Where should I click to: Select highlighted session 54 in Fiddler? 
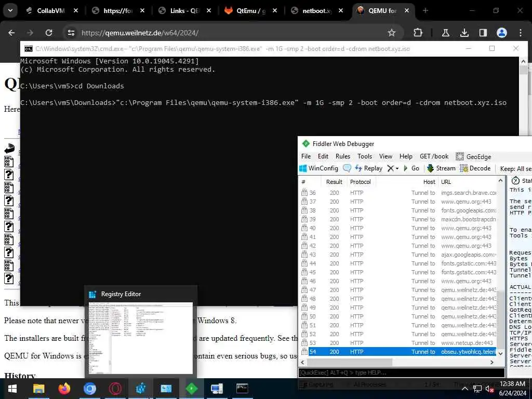tap(398, 352)
